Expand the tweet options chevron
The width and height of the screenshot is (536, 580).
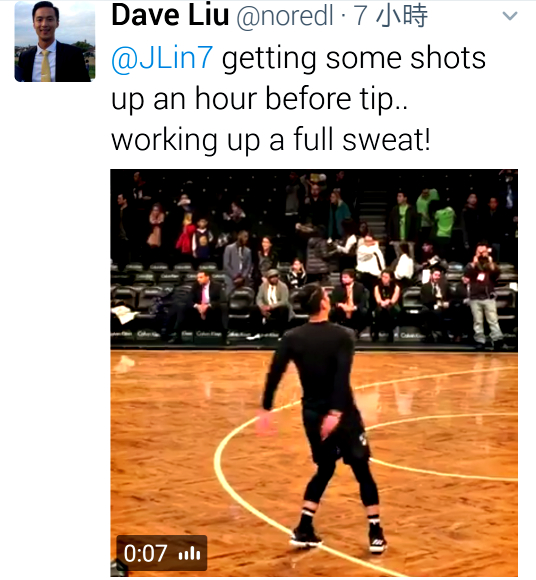point(510,16)
